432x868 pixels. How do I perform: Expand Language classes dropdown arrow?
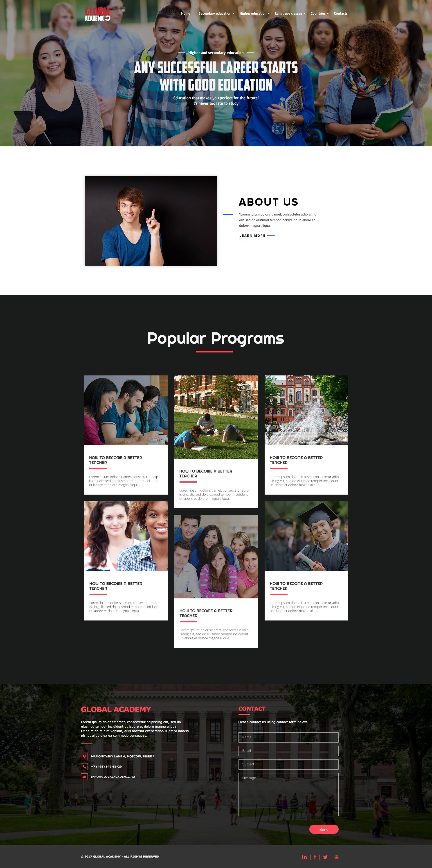(x=304, y=14)
